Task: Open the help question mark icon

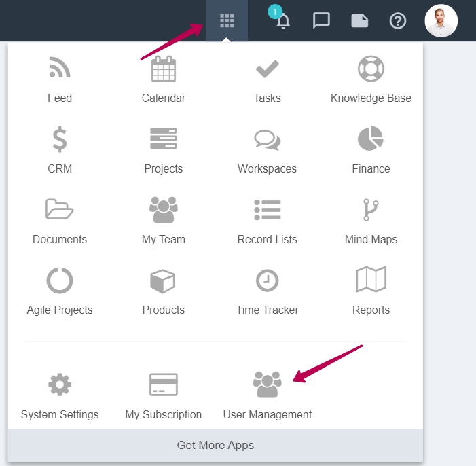Action: [398, 21]
